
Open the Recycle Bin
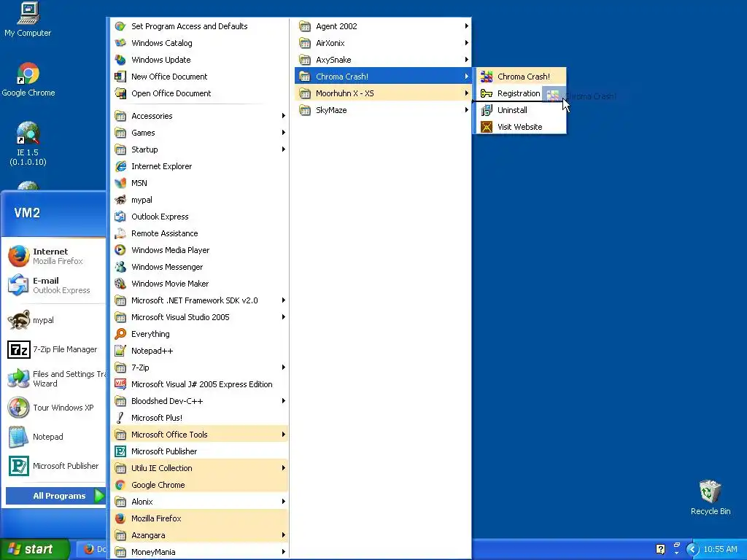click(x=710, y=497)
